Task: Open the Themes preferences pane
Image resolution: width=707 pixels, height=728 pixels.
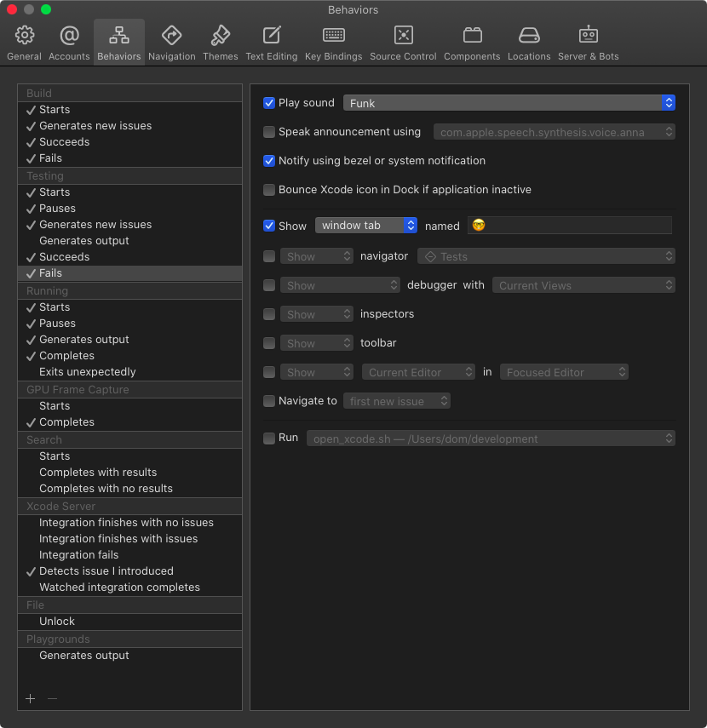Action: [x=220, y=43]
